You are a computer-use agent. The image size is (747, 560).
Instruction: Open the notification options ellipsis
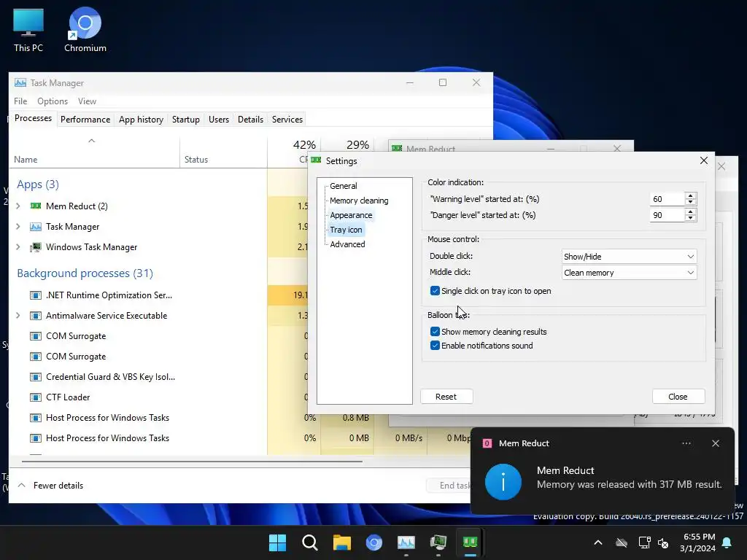coord(686,443)
